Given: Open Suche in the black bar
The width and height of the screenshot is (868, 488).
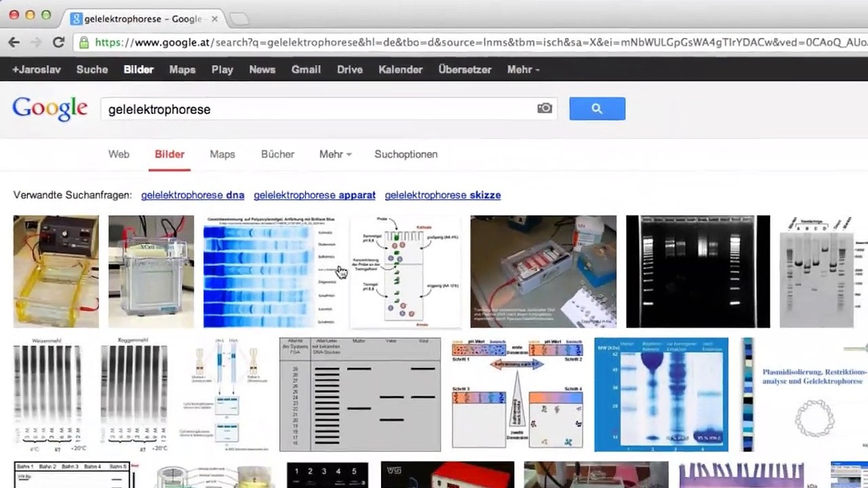Looking at the screenshot, I should coord(92,69).
